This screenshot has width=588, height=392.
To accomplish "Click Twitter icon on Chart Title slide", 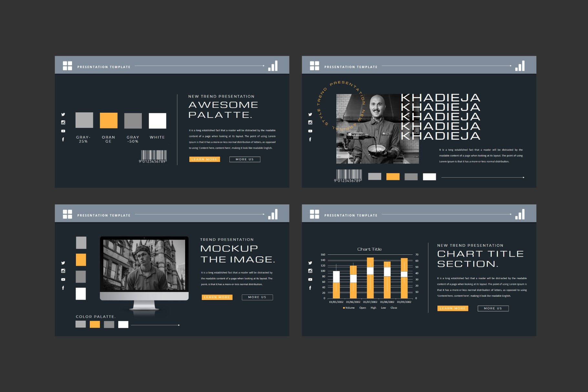I will tap(310, 263).
